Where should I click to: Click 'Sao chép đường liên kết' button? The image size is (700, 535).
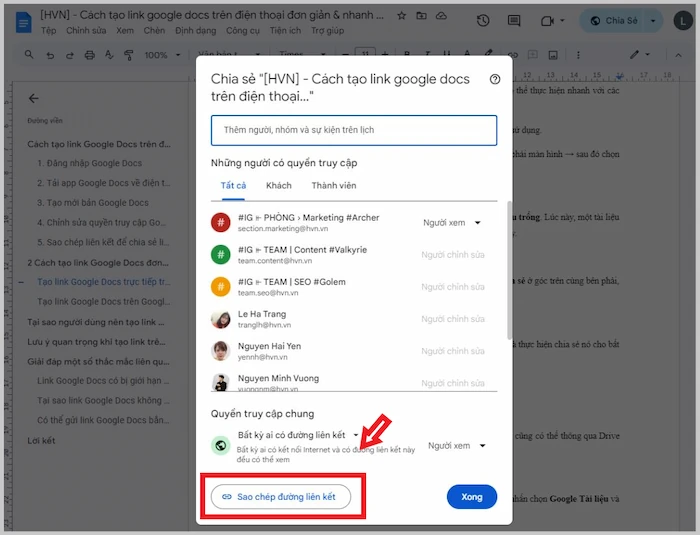coord(280,496)
